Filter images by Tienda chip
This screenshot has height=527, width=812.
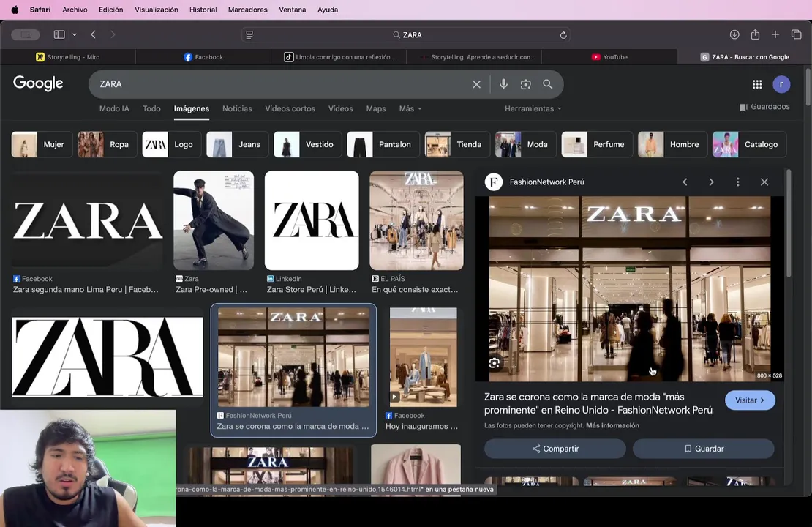pyautogui.click(x=457, y=144)
